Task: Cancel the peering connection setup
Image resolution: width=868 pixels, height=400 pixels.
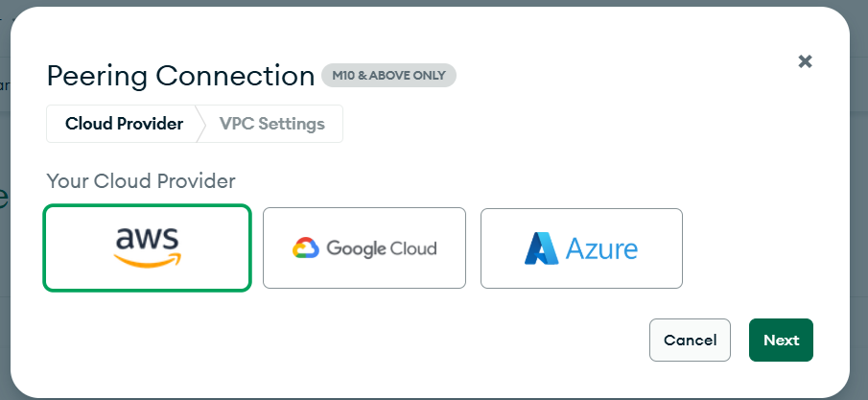Action: tap(690, 340)
